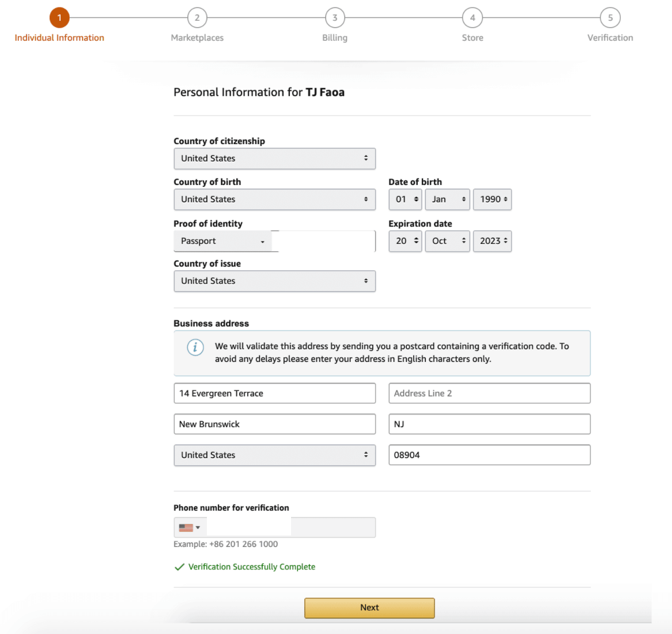The height and width of the screenshot is (634, 672).
Task: Click the Verification step 5 circle
Action: [610, 17]
